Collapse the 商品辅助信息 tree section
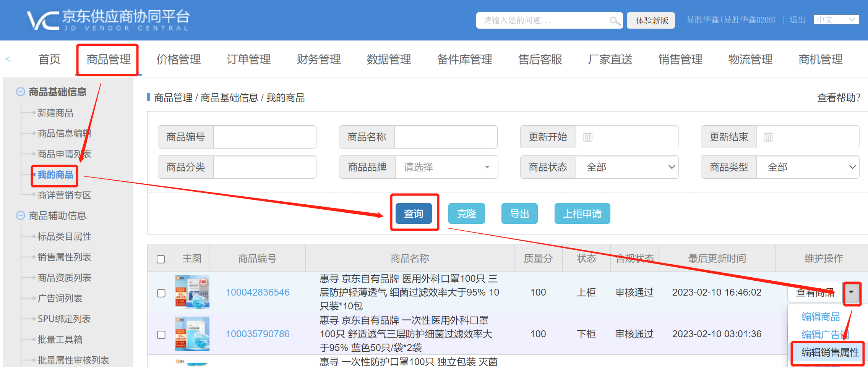868x367 pixels. pos(21,215)
